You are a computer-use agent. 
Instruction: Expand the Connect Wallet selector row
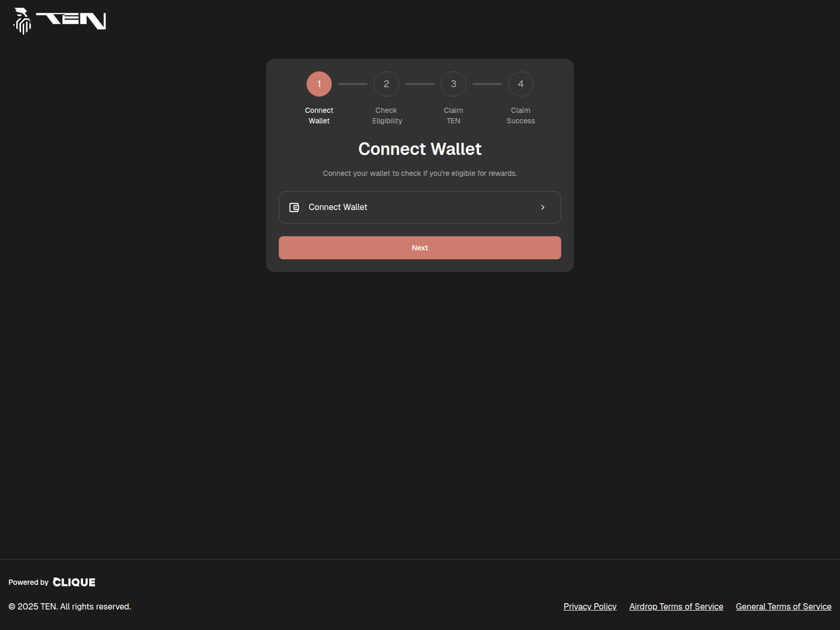pos(419,207)
